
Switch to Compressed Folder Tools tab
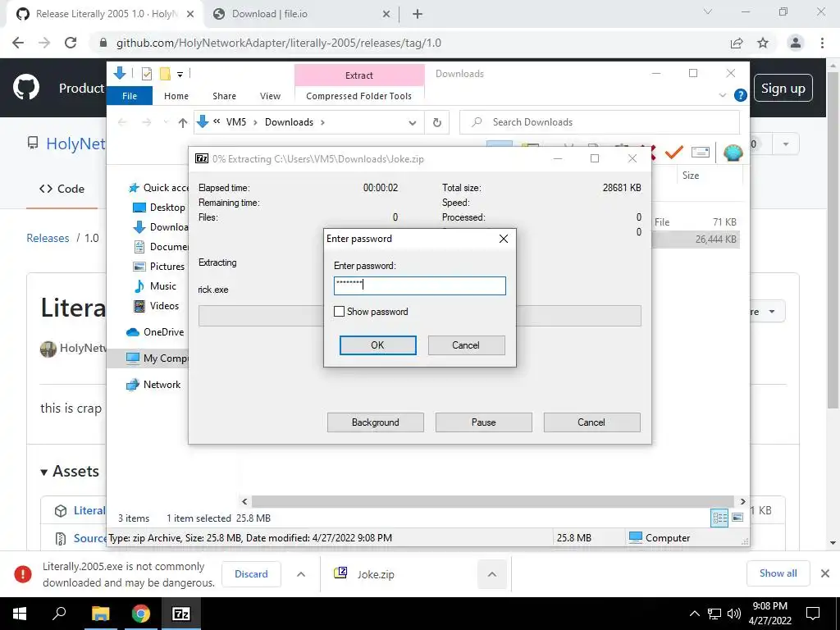pyautogui.click(x=359, y=96)
